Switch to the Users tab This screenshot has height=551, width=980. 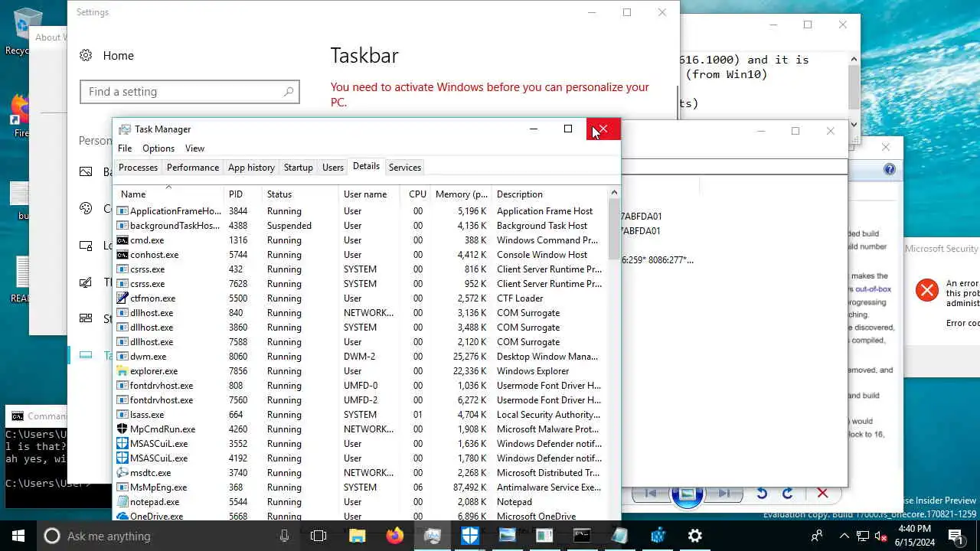pyautogui.click(x=333, y=168)
